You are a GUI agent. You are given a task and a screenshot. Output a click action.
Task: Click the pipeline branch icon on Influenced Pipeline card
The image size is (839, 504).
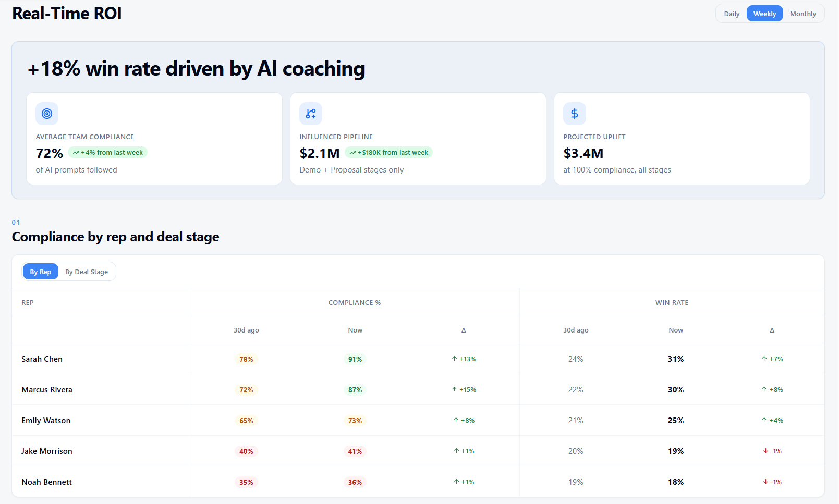(x=311, y=113)
